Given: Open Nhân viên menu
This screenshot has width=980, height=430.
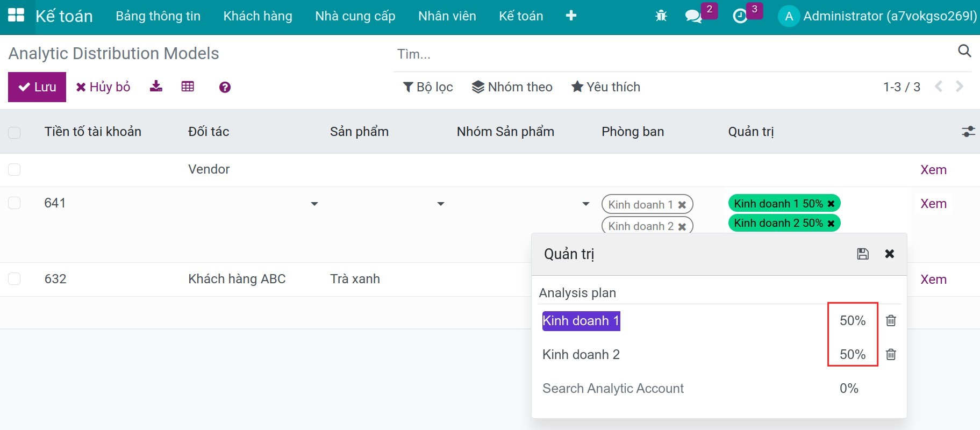Looking at the screenshot, I should coord(447,16).
